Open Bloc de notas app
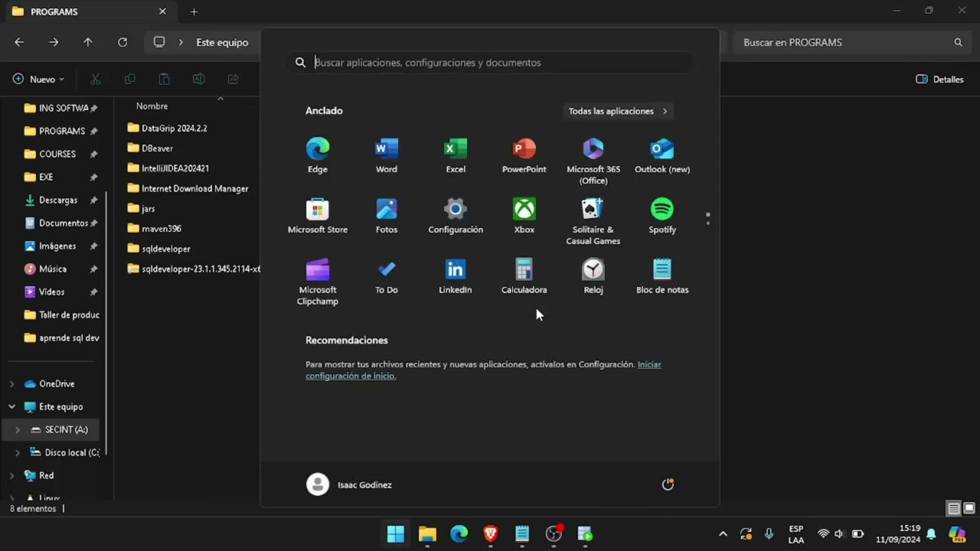 pyautogui.click(x=662, y=276)
